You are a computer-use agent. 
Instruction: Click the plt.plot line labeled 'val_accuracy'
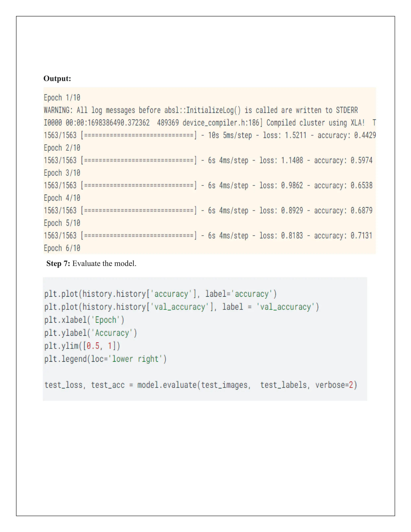(x=182, y=307)
